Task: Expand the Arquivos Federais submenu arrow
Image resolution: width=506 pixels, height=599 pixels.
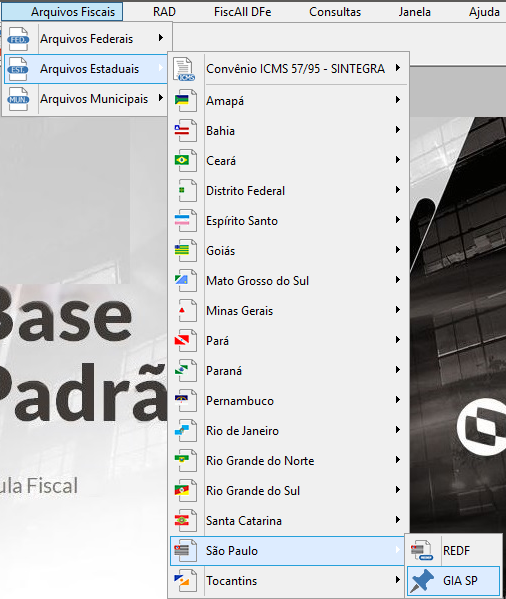Action: (161, 38)
